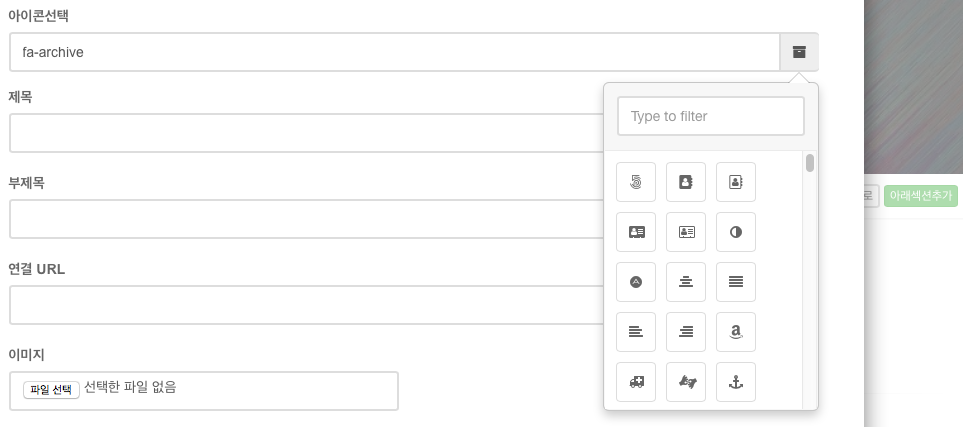963x427 pixels.
Task: Pick the Amazon logo icon
Action: 736,332
